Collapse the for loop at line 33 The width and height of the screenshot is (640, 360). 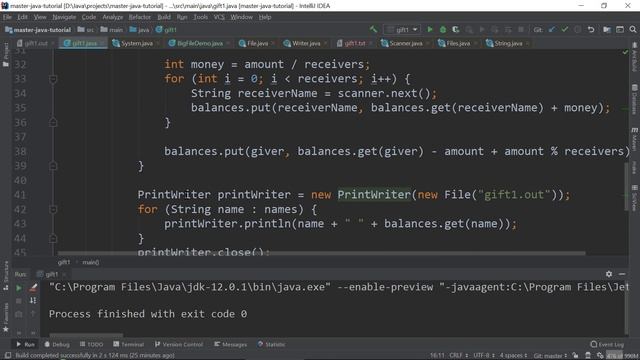click(53, 79)
